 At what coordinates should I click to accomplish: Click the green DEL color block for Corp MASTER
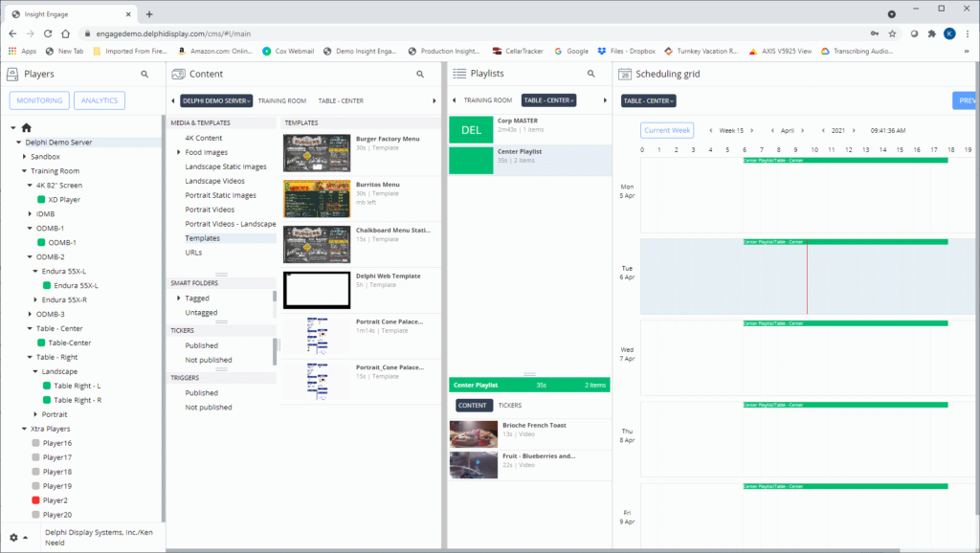coord(471,129)
